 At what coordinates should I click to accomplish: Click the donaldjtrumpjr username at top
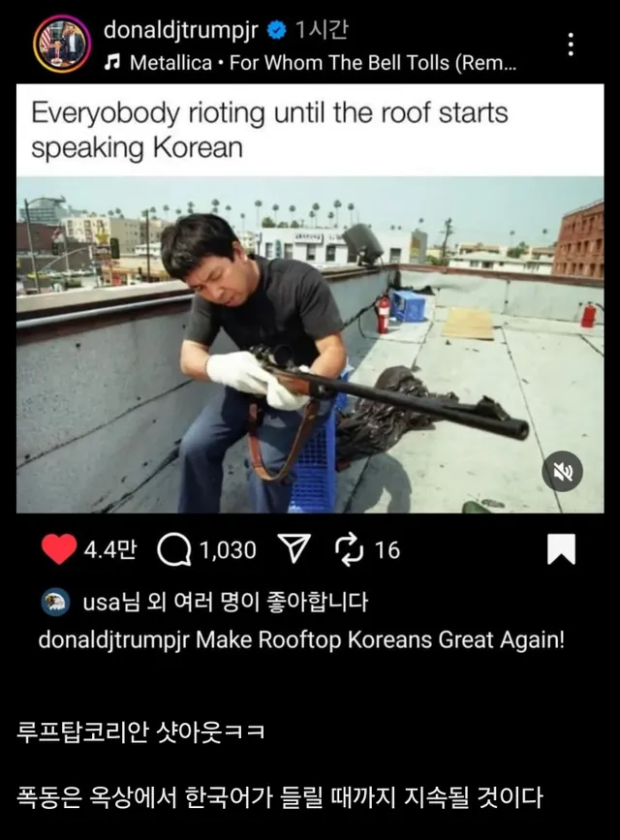point(181,30)
